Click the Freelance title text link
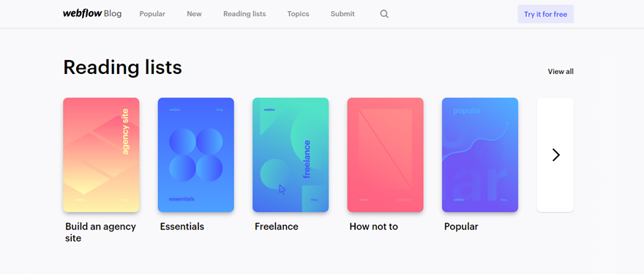 click(x=277, y=226)
